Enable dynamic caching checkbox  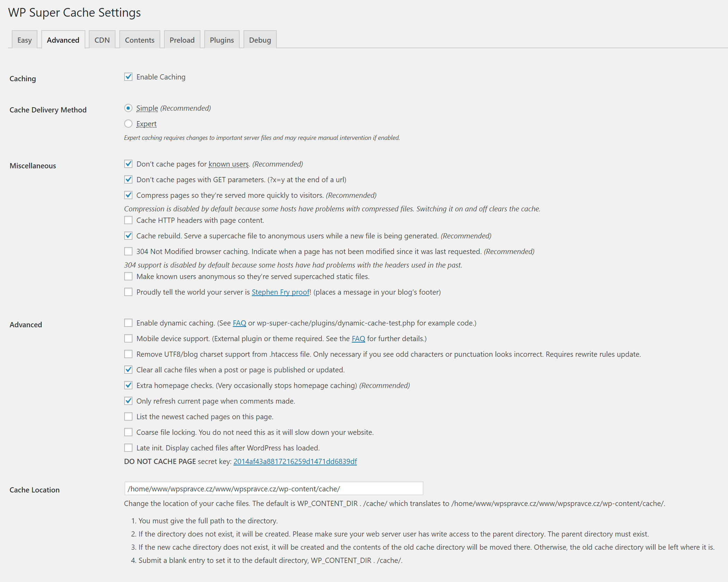pyautogui.click(x=128, y=323)
